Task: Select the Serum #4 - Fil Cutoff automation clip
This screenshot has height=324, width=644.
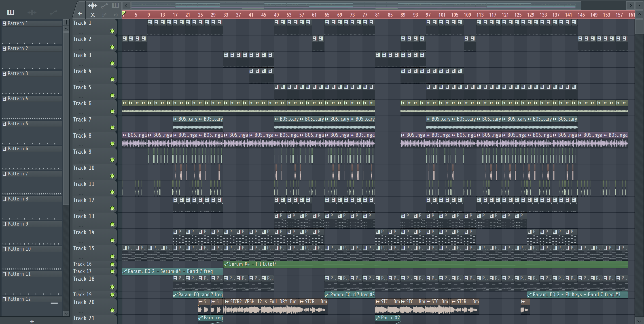Action: click(426, 264)
